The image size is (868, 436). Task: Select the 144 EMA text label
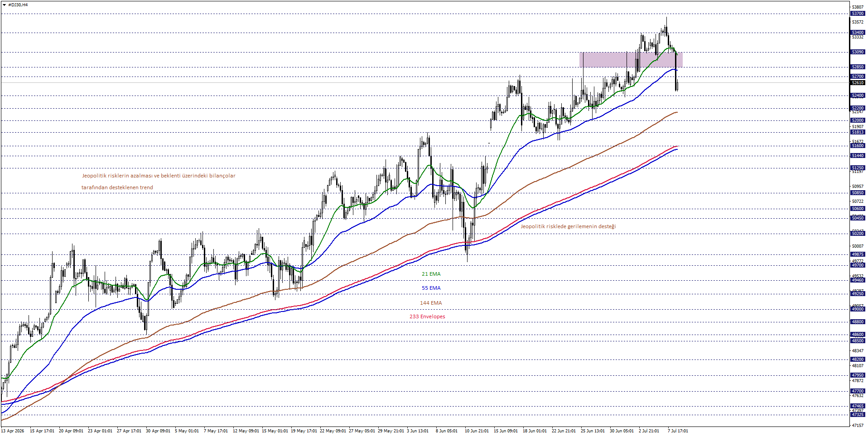(430, 303)
